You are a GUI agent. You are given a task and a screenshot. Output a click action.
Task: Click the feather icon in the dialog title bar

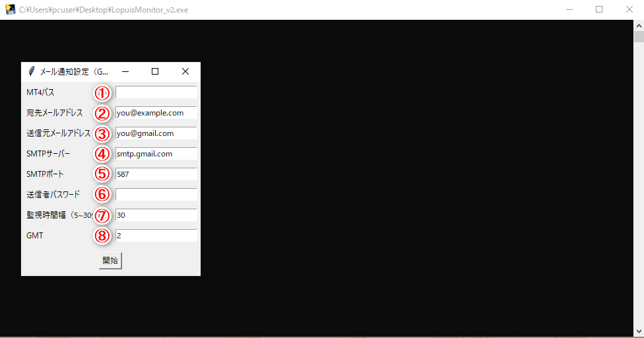click(x=31, y=72)
